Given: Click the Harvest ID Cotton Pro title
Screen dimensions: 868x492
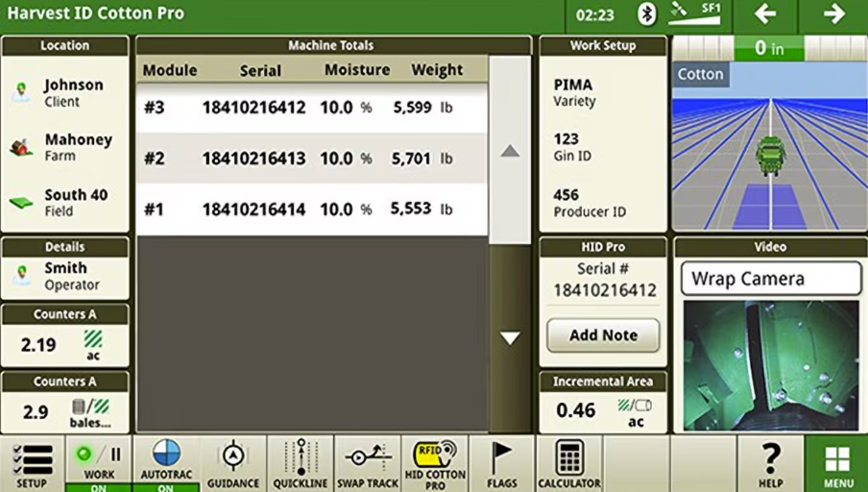Looking at the screenshot, I should [x=95, y=13].
